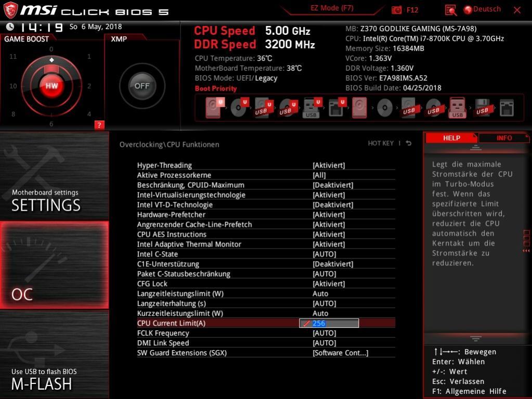Toggle Angrenzender Cache-Line-Prefetch setting

click(x=266, y=224)
